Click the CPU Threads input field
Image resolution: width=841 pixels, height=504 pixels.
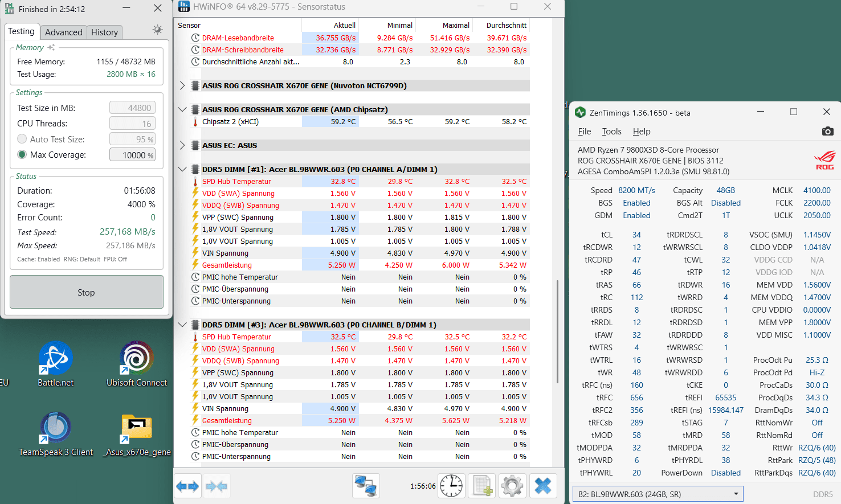(132, 124)
